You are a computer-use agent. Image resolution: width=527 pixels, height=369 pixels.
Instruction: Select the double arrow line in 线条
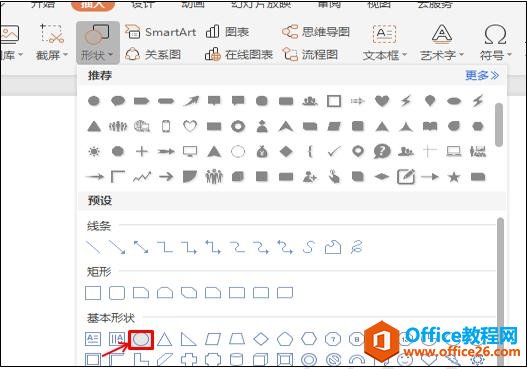click(141, 247)
